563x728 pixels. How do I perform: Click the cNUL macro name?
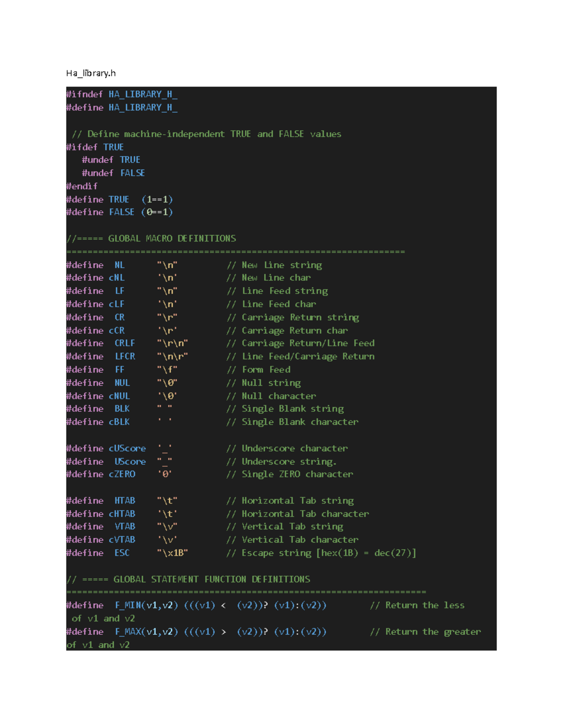tap(120, 396)
